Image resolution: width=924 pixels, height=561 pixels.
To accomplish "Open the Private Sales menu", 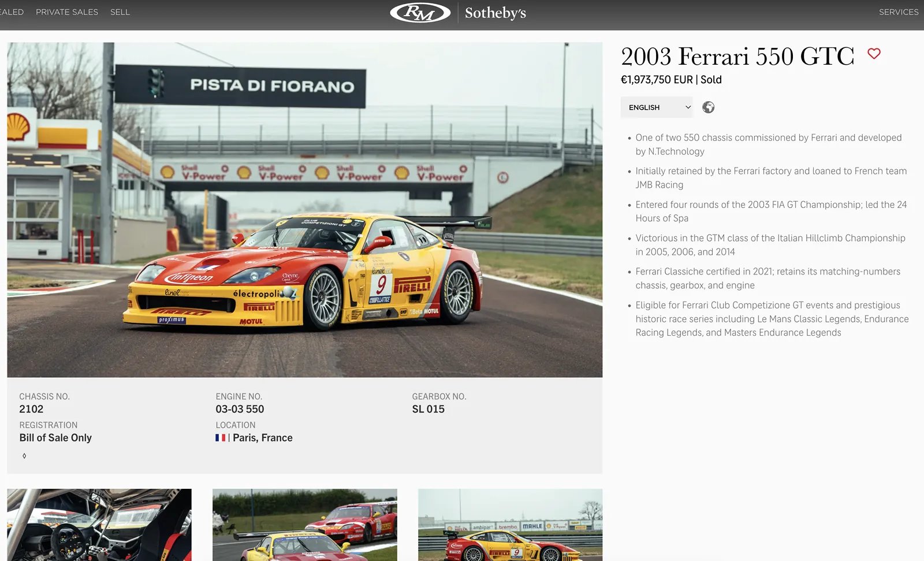I will 67,12.
